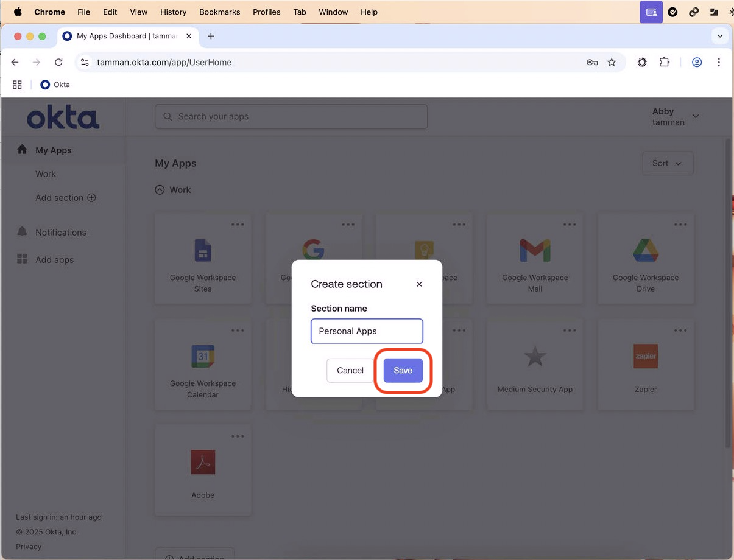The image size is (734, 560).
Task: Select the My Apps Dashboard tab
Action: [x=128, y=36]
